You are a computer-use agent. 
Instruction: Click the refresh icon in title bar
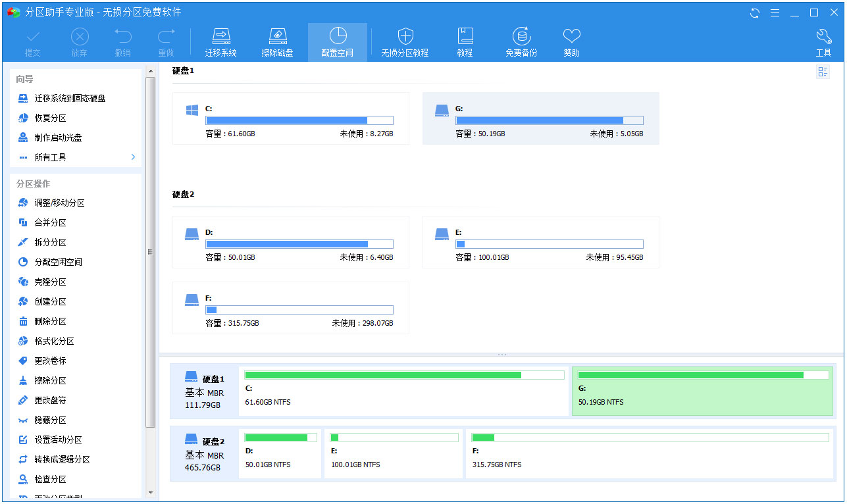pos(755,13)
